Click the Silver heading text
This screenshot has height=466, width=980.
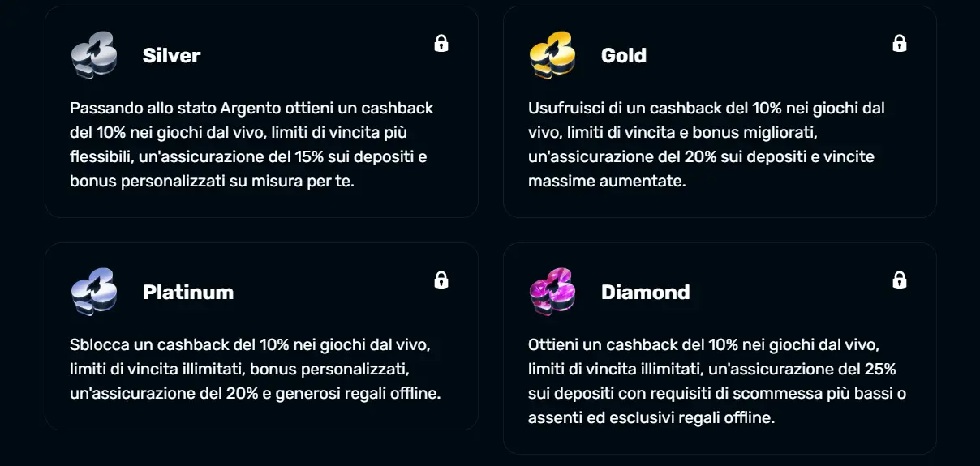click(x=171, y=55)
